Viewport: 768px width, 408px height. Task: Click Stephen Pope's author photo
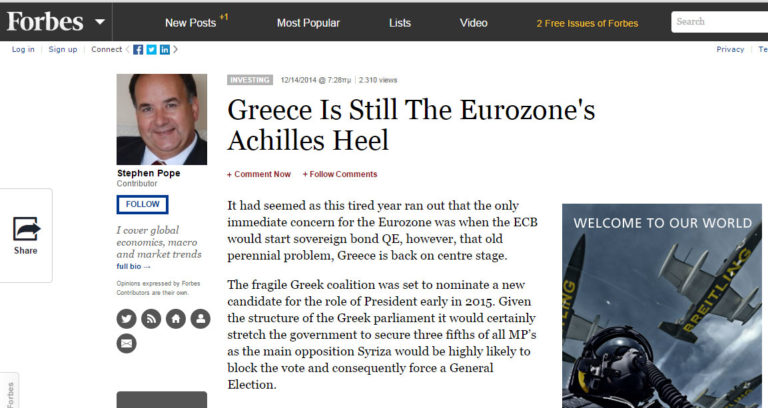162,119
